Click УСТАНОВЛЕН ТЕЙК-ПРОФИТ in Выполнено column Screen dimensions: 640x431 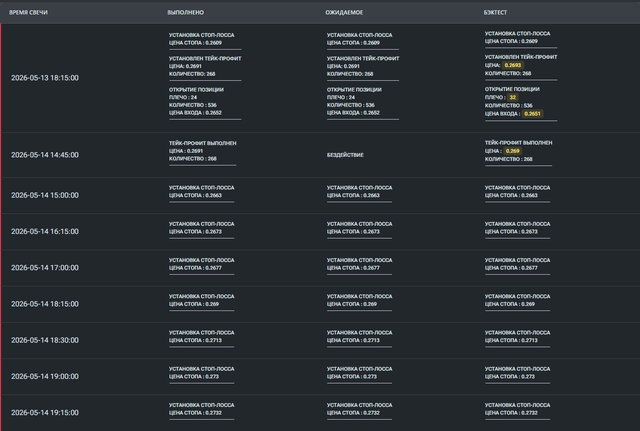(205, 58)
